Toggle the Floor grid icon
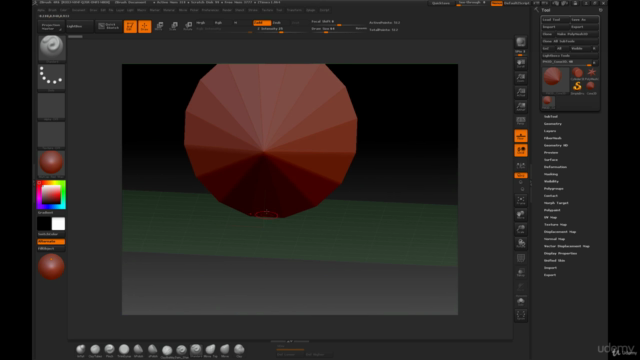This screenshot has height=360, width=640. (520, 136)
